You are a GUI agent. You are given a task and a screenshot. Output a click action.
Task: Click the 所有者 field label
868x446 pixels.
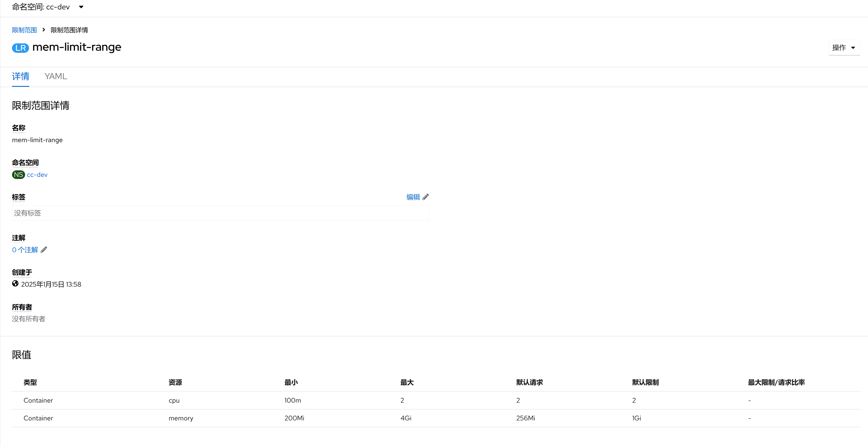point(22,307)
